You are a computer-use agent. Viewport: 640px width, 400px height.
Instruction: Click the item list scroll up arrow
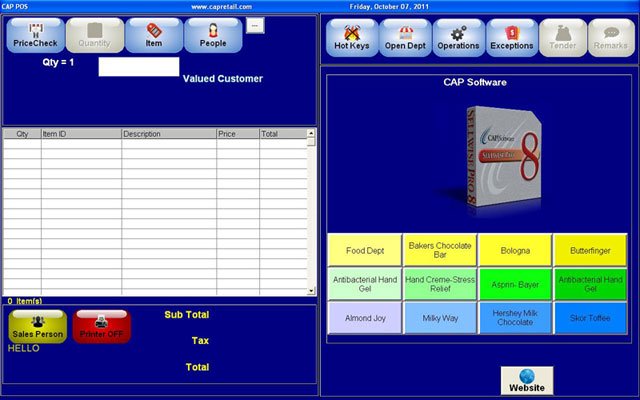coord(311,133)
